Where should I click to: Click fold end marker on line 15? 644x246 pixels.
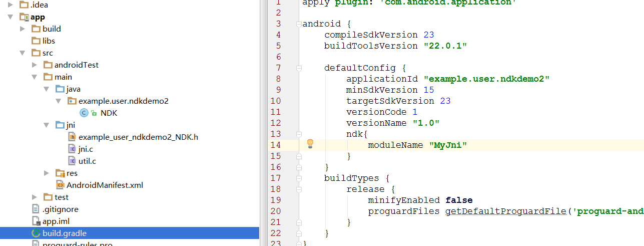click(x=299, y=156)
